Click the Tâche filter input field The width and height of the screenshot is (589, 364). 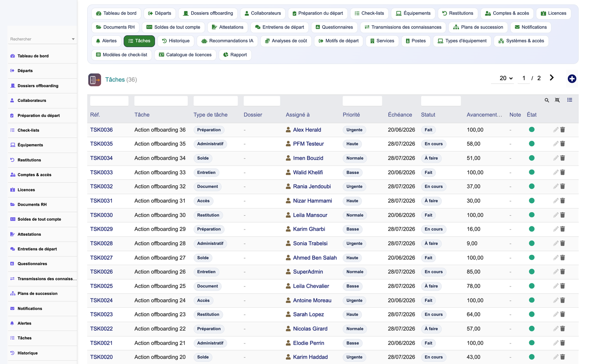pyautogui.click(x=161, y=101)
